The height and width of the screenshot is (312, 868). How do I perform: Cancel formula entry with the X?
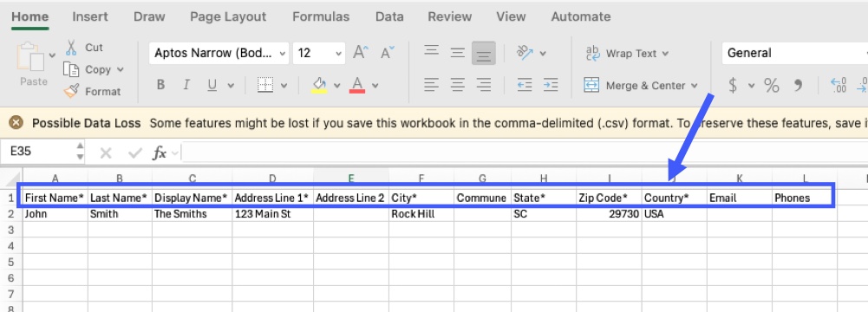point(106,153)
